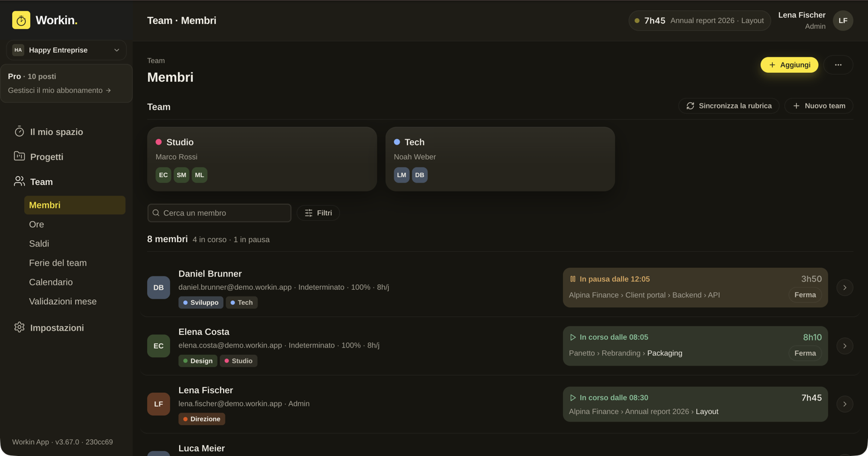Create a Nuovo team
The width and height of the screenshot is (868, 456).
819,106
